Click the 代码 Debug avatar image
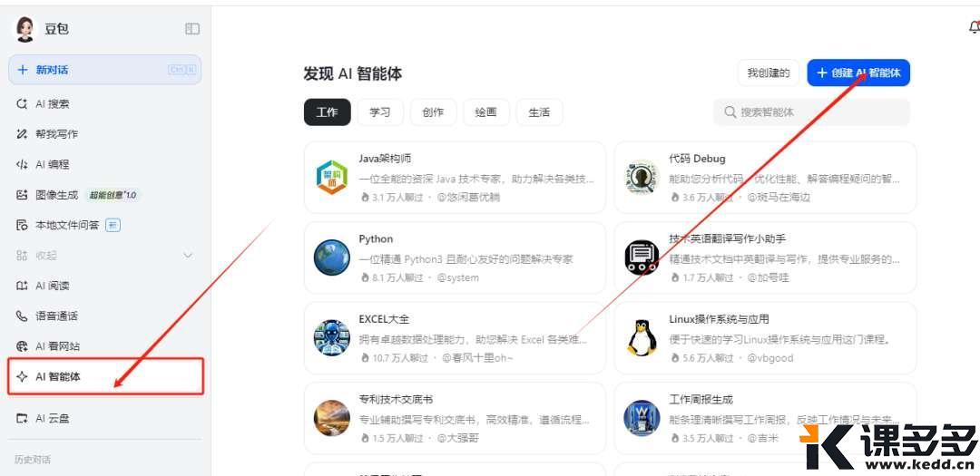 pos(642,178)
